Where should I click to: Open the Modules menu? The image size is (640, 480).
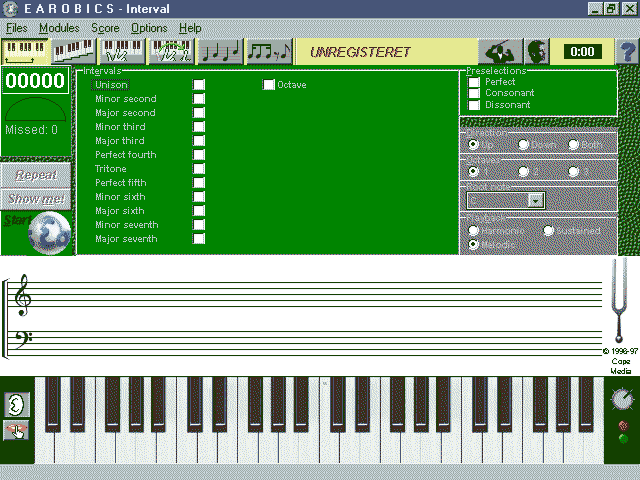point(59,28)
